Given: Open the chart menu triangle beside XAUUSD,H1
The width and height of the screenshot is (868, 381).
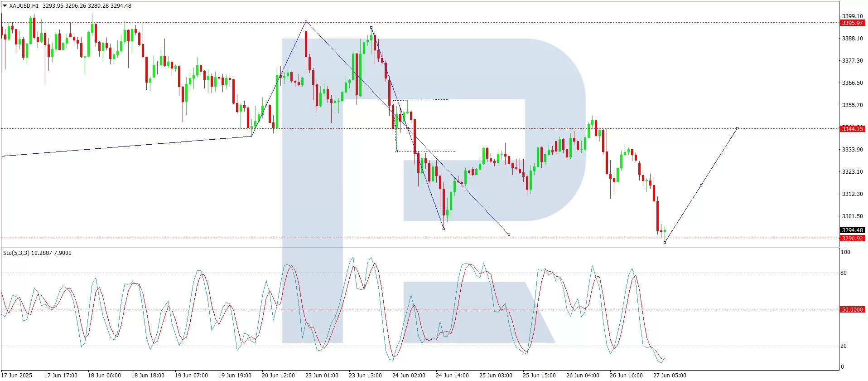Looking at the screenshot, I should (5, 6).
